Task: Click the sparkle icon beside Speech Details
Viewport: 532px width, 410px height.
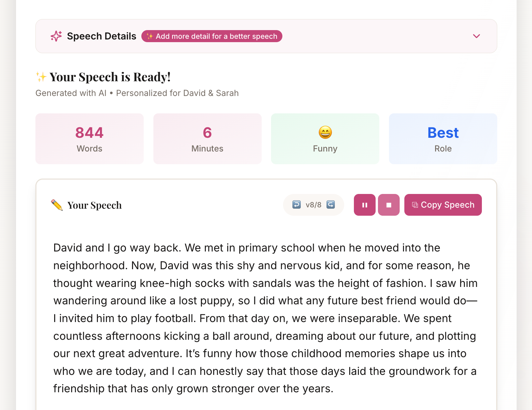Action: pyautogui.click(x=55, y=36)
